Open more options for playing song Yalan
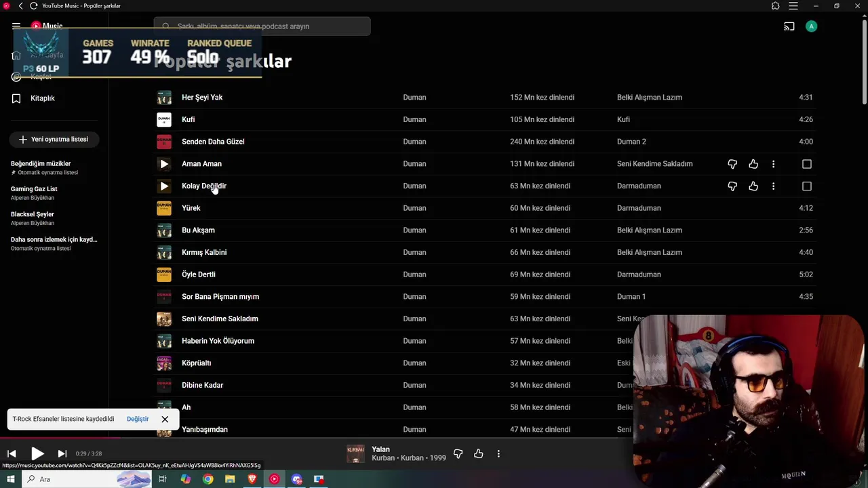Screen dimensions: 868x488 [x=498, y=453]
